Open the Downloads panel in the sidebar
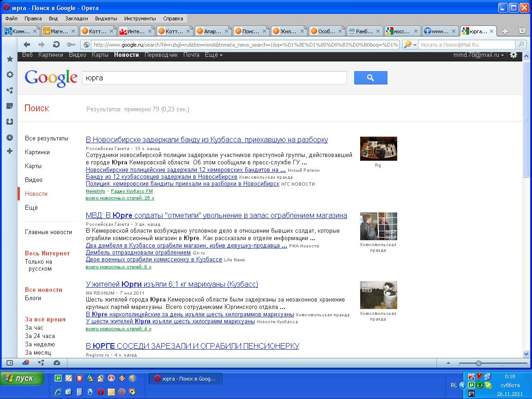 tap(10, 122)
